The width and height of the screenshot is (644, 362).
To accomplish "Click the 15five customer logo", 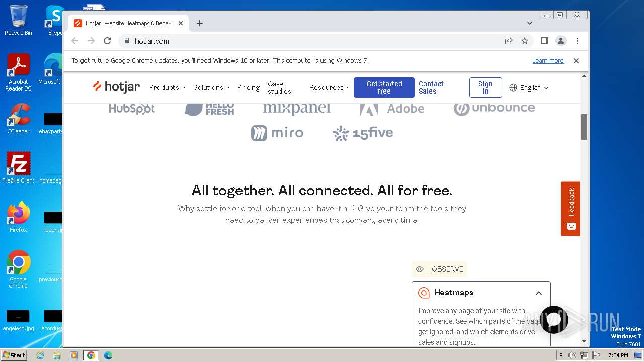I will click(x=363, y=133).
